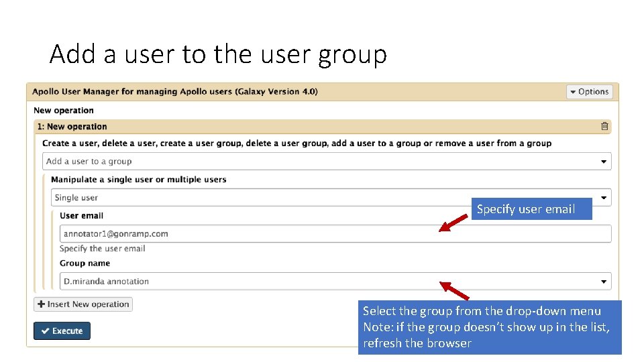This screenshot has height=362, width=644.
Task: Click the 'New operation' heading above the section
Action: click(64, 111)
